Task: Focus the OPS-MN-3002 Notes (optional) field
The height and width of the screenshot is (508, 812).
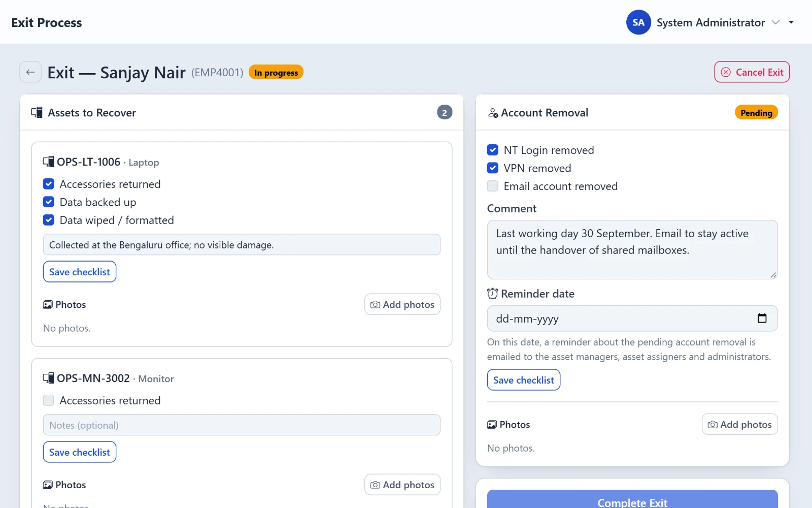Action: [242, 425]
